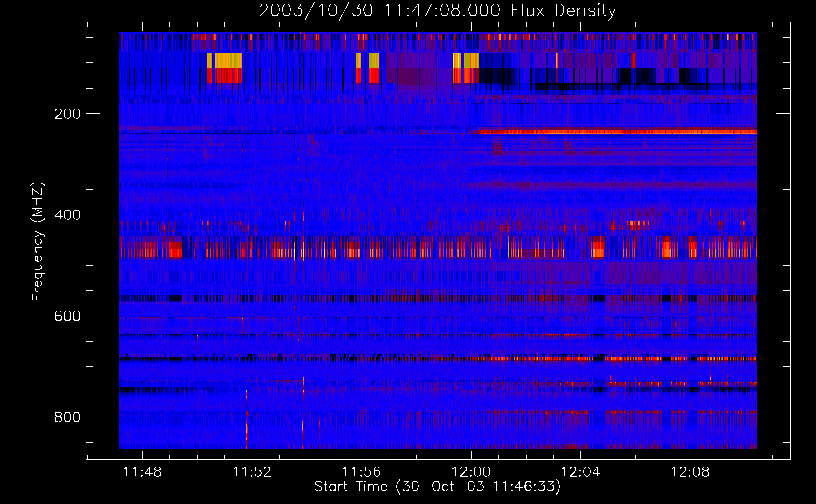Click the "Start Time (30-Oct-03 11:46:33)" x-axis label
The image size is (816, 504).
(x=437, y=487)
